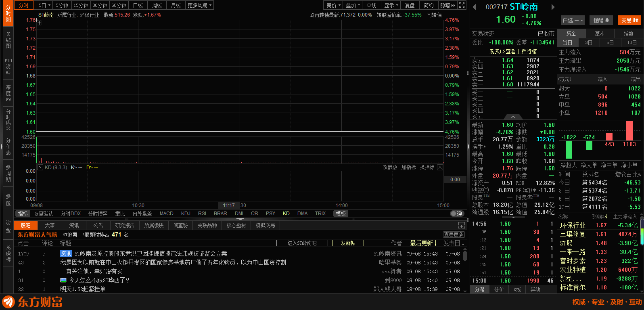Screen dimensions: 644x310
Task: Open the fullscreen expand icon
Action: 462,5
